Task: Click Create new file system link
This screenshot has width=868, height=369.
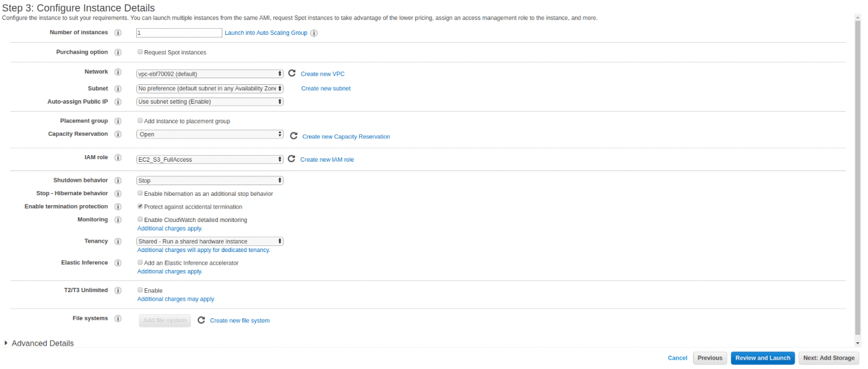Action: tap(240, 321)
